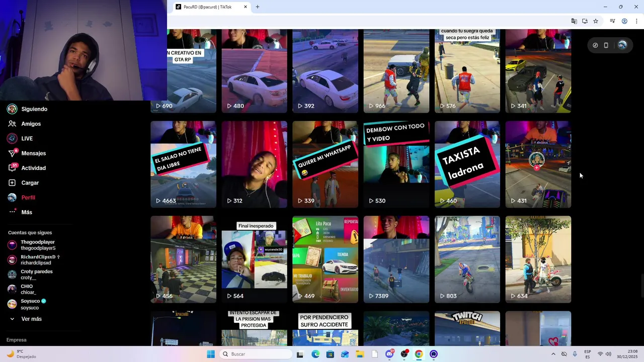Image resolution: width=644 pixels, height=362 pixels.
Task: Open the Windows Start menu
Action: pos(211,354)
